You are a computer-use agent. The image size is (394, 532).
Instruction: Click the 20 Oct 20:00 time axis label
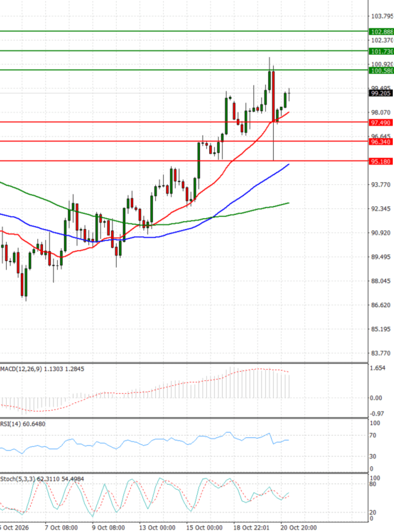click(299, 528)
